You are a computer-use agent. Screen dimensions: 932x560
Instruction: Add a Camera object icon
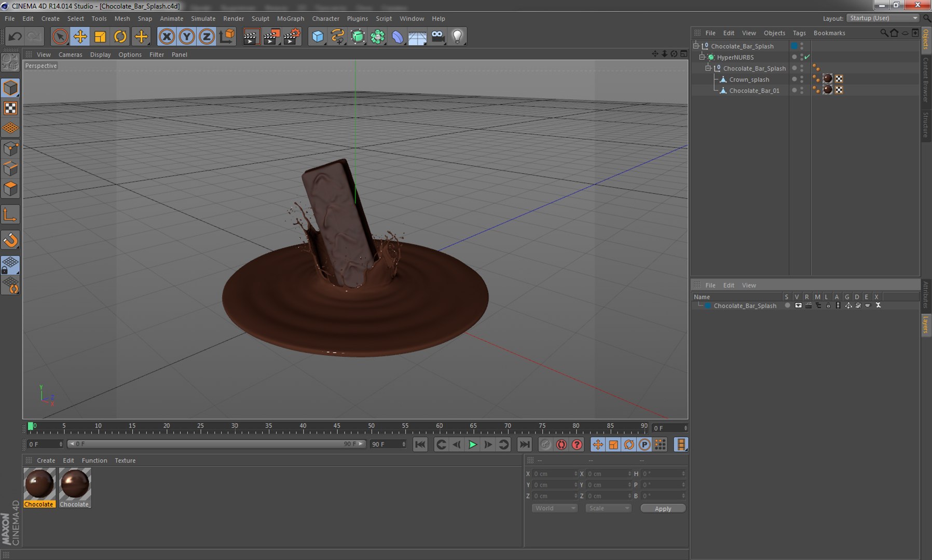(438, 36)
